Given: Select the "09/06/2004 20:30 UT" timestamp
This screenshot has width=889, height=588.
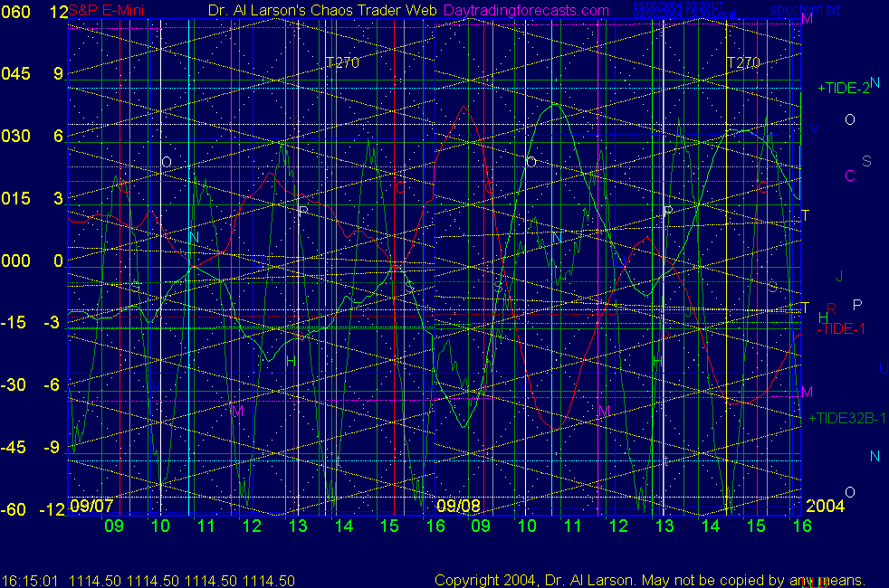Looking at the screenshot, I should coord(678,5).
